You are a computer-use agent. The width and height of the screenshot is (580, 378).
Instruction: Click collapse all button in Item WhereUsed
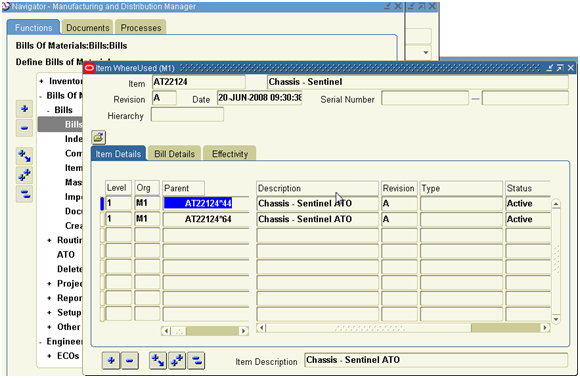pos(196,360)
